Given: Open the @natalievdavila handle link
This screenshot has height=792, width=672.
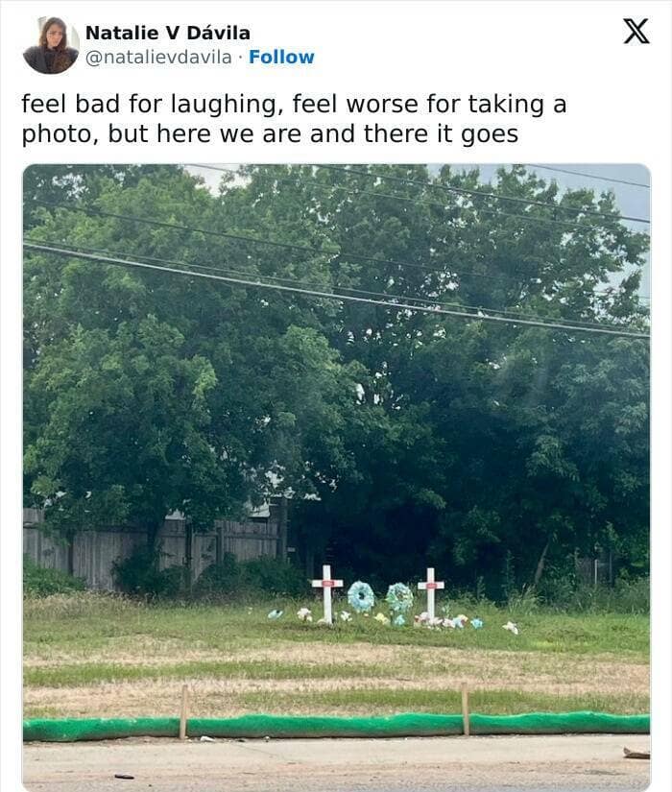Looking at the screenshot, I should pyautogui.click(x=158, y=57).
